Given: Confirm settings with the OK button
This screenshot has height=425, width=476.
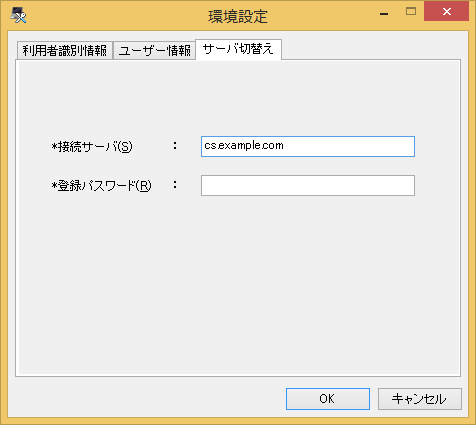Looking at the screenshot, I should point(328,399).
